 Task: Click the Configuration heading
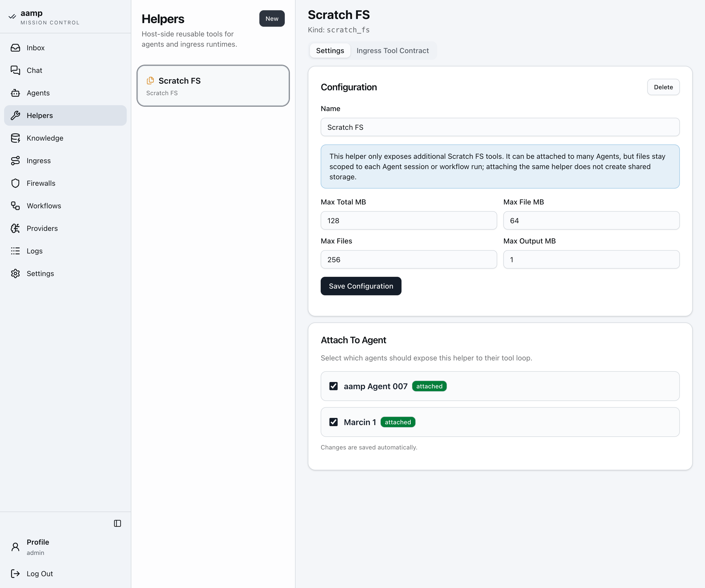point(348,87)
